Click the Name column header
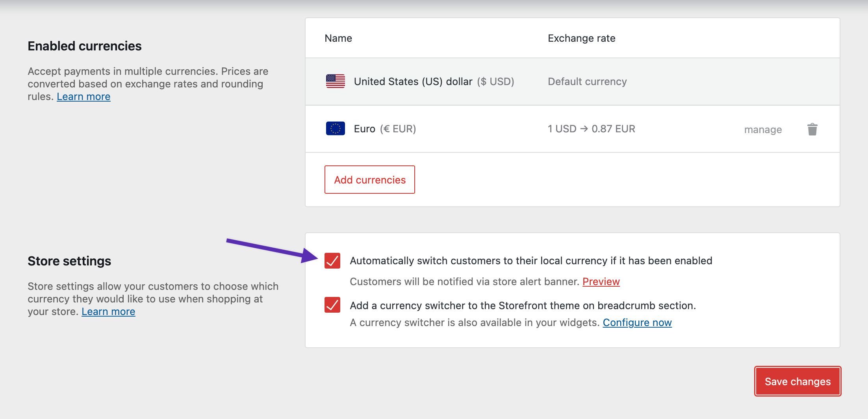The width and height of the screenshot is (868, 419). point(338,38)
